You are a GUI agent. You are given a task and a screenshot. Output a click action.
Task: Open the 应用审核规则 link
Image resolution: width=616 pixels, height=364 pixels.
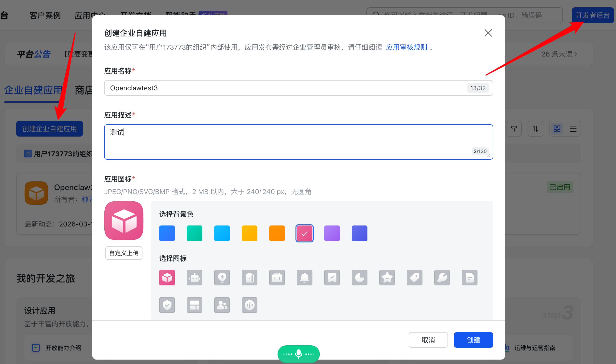click(x=406, y=47)
